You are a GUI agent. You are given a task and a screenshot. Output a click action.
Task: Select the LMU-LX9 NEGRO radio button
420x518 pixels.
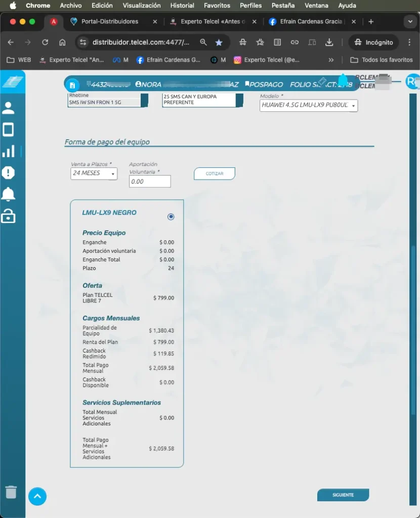click(x=171, y=217)
